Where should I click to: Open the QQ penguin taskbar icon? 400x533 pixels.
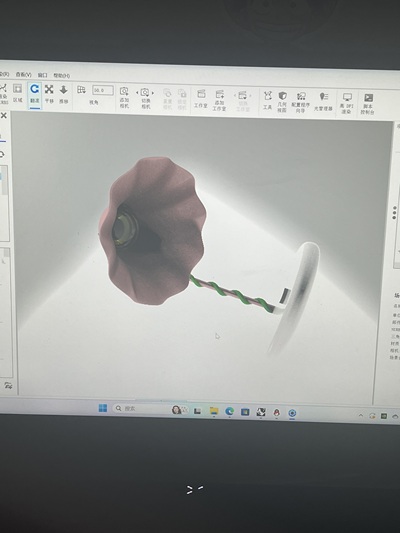[277, 413]
